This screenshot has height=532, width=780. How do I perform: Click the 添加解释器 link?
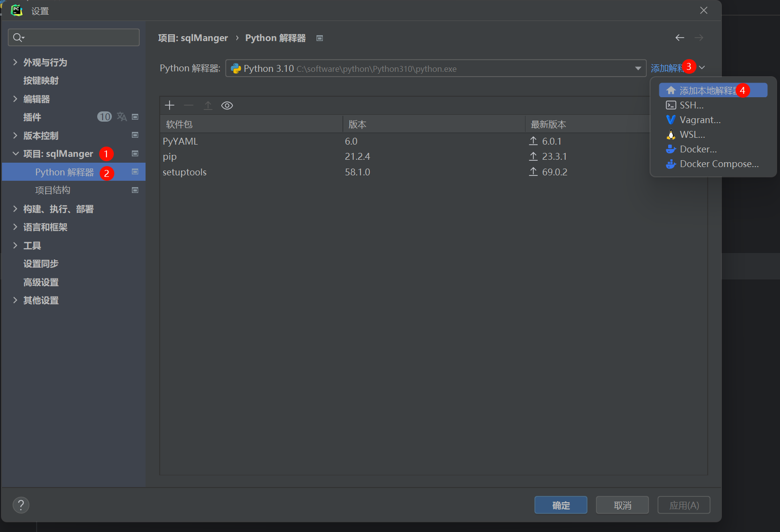pyautogui.click(x=668, y=68)
